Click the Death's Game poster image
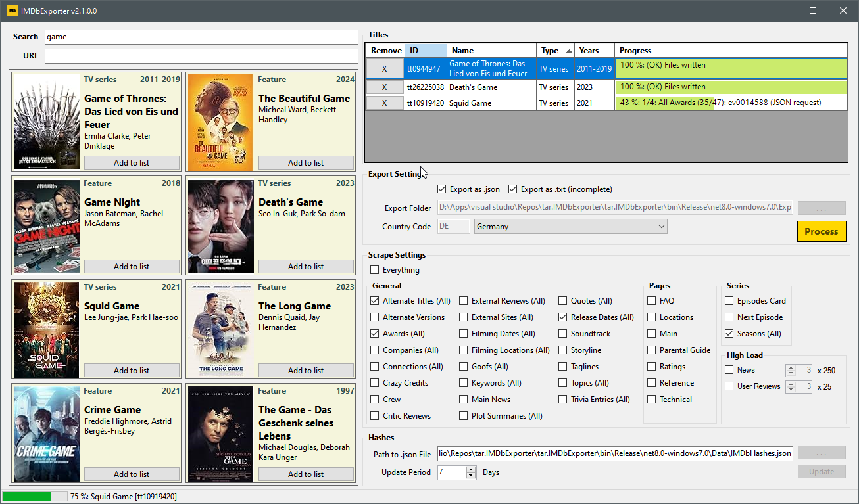Image resolution: width=859 pixels, height=504 pixels. coord(220,225)
